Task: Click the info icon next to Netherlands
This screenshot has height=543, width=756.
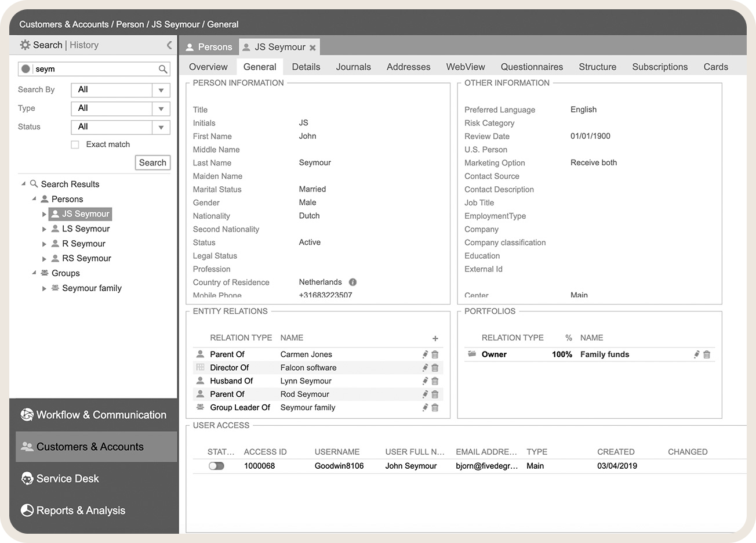Action: tap(352, 282)
